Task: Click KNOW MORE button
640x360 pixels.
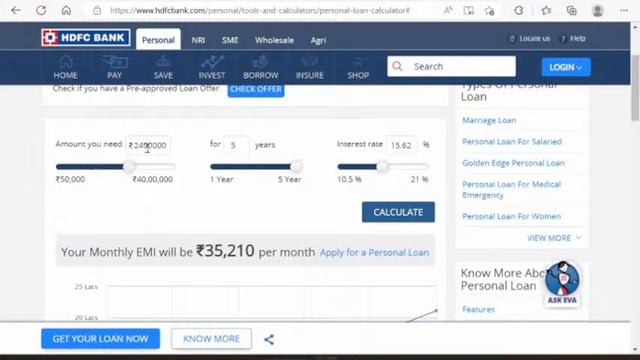Action: tap(211, 339)
